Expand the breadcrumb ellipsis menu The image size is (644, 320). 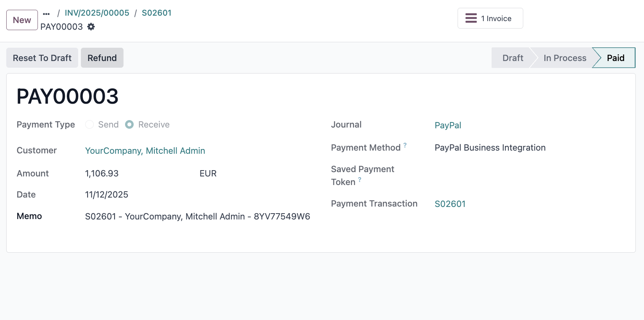pos(47,14)
